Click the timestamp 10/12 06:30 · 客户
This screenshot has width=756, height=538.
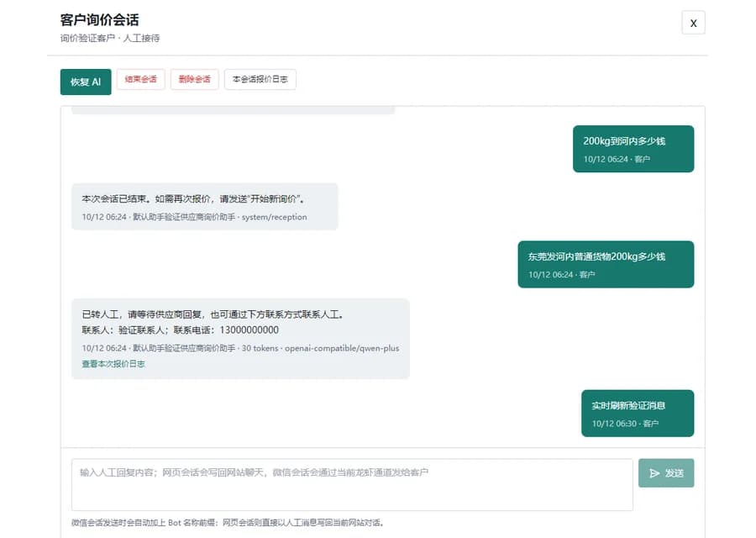click(625, 424)
